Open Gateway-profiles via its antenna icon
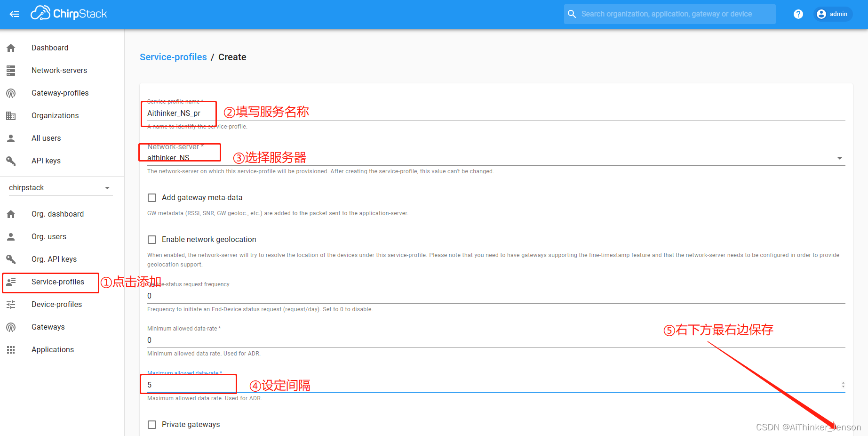The image size is (868, 436). (11, 93)
